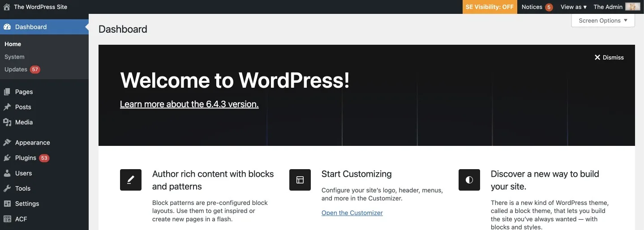Click the home icon beside The WordPress Site
The width and height of the screenshot is (644, 230).
click(x=7, y=7)
